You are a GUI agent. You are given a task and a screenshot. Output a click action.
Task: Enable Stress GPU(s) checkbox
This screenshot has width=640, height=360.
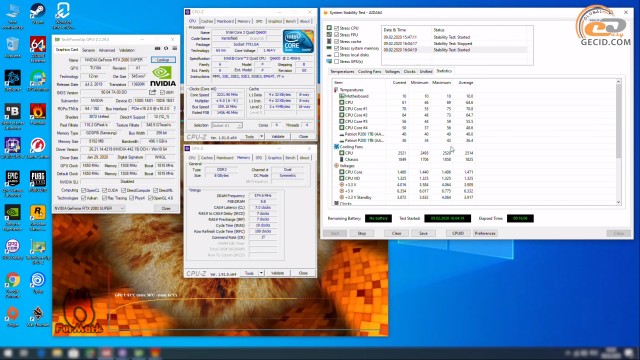coord(337,61)
